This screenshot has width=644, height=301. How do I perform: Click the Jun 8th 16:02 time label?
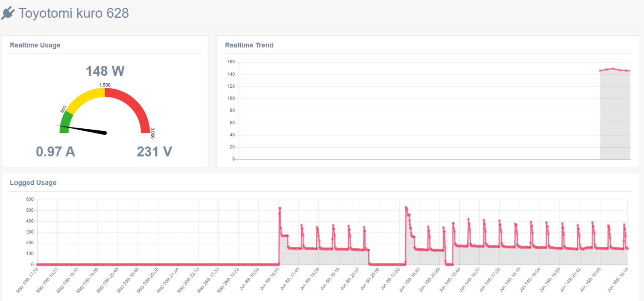[250, 279]
